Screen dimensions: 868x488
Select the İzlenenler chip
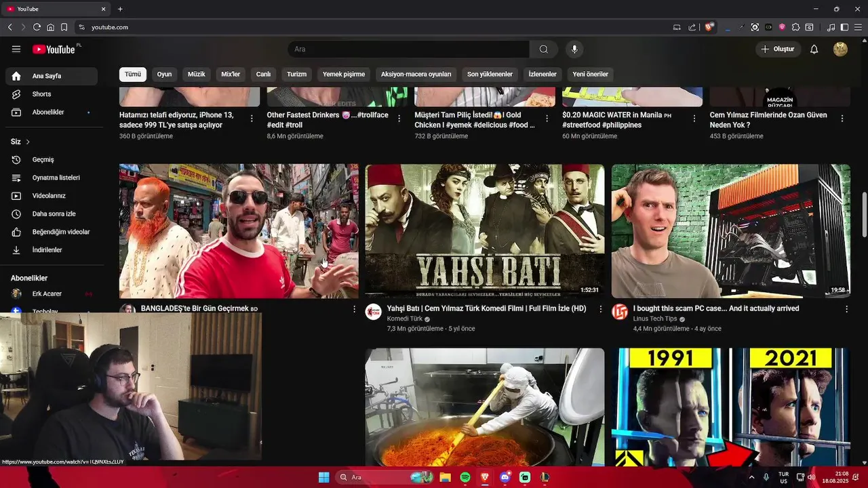542,74
